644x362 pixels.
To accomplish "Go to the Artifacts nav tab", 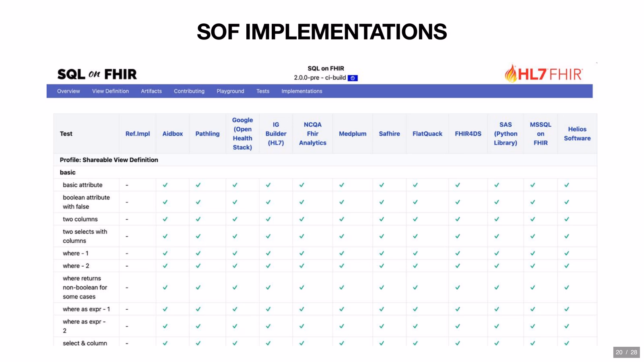I will pos(151,91).
